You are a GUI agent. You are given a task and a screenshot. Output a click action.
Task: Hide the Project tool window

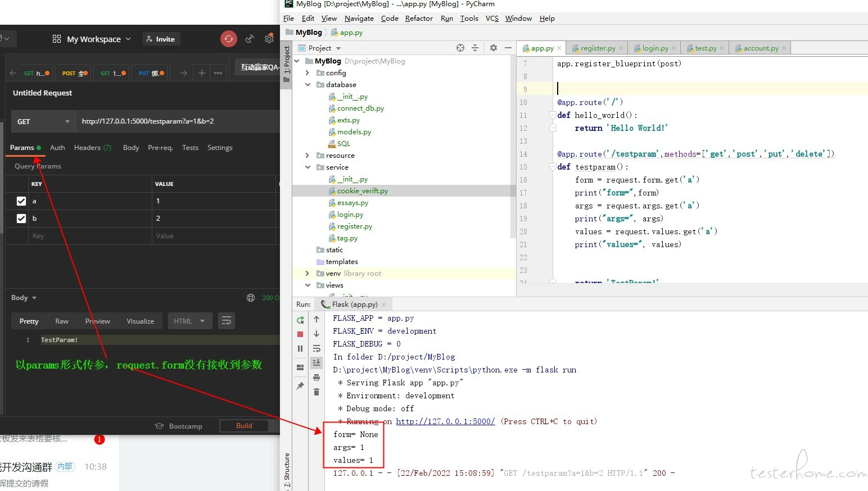(508, 48)
